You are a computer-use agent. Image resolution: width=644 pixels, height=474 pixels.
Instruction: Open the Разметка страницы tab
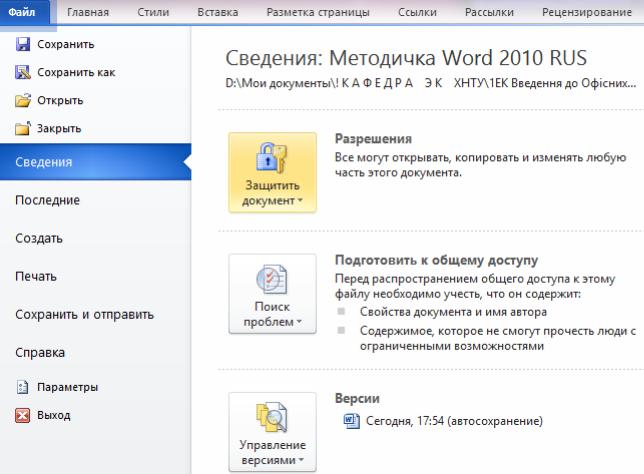[318, 12]
